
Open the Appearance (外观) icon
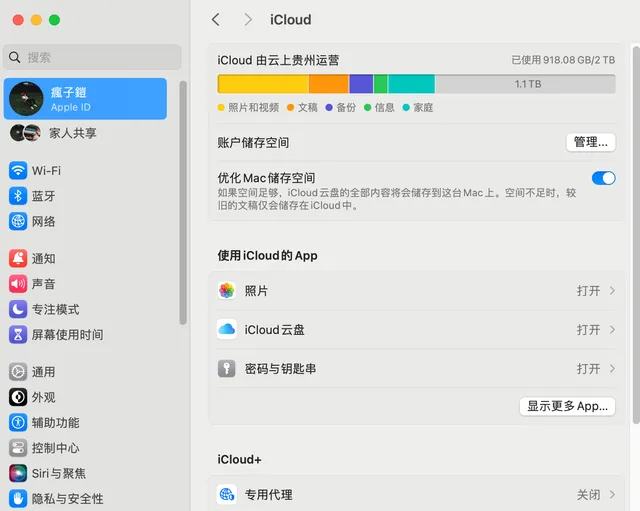pos(18,397)
